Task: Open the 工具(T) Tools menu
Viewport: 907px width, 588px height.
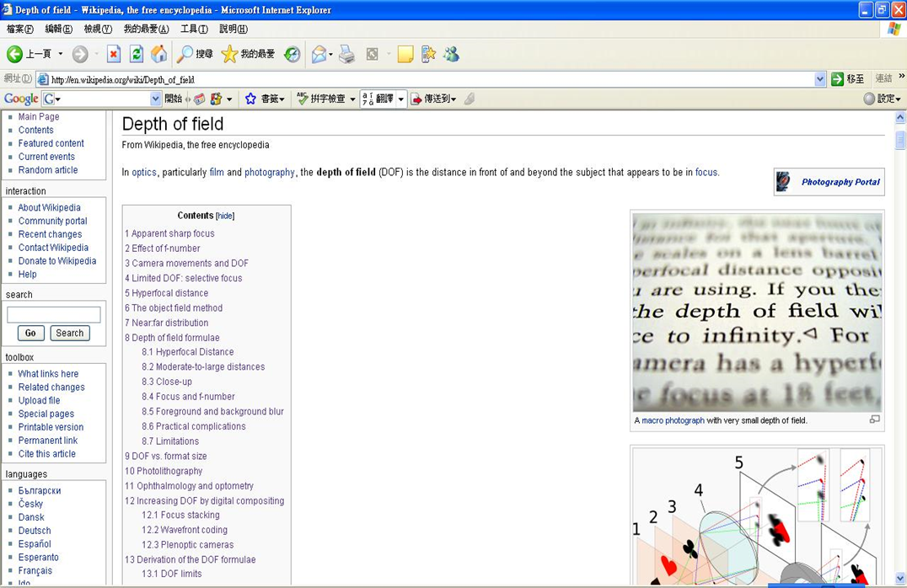Action: [195, 29]
